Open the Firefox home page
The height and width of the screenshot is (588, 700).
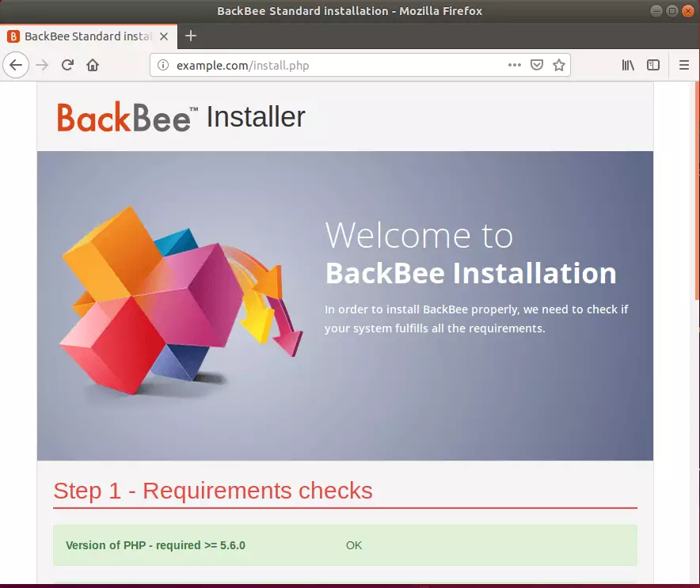click(x=93, y=65)
